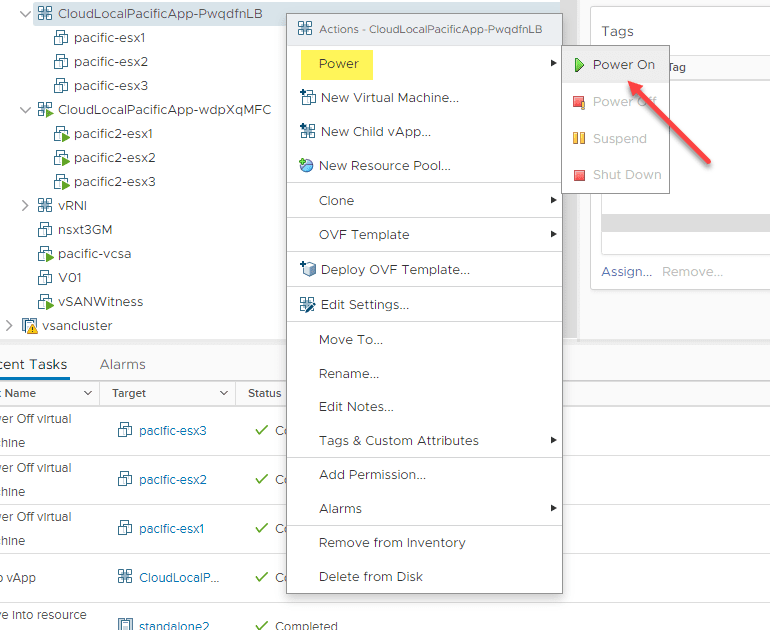
Task: Click the Edit Settings icon
Action: point(307,304)
